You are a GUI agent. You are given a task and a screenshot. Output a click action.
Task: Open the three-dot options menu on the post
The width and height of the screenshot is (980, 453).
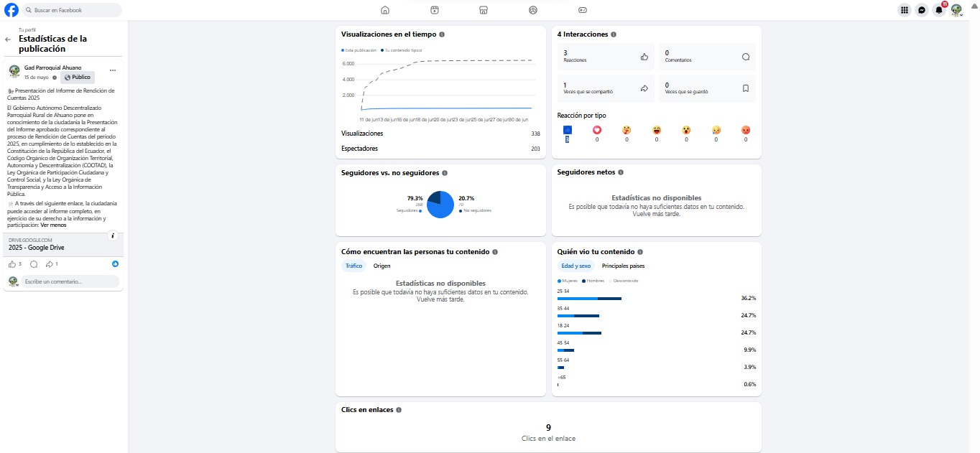tap(113, 70)
